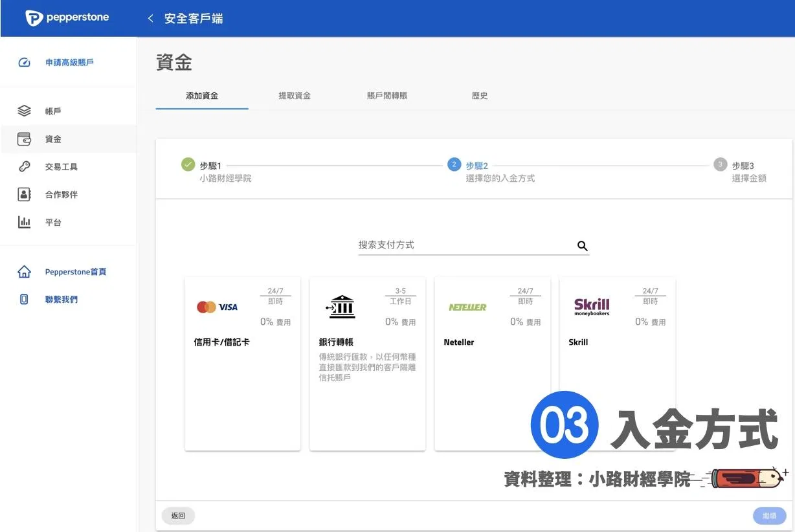
Task: Click the Mastercard Visa logo
Action: 218,307
